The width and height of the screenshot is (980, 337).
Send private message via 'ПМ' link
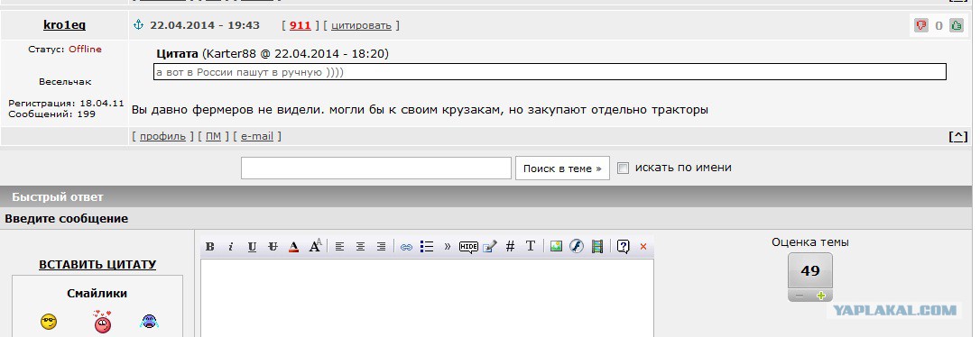tap(213, 136)
